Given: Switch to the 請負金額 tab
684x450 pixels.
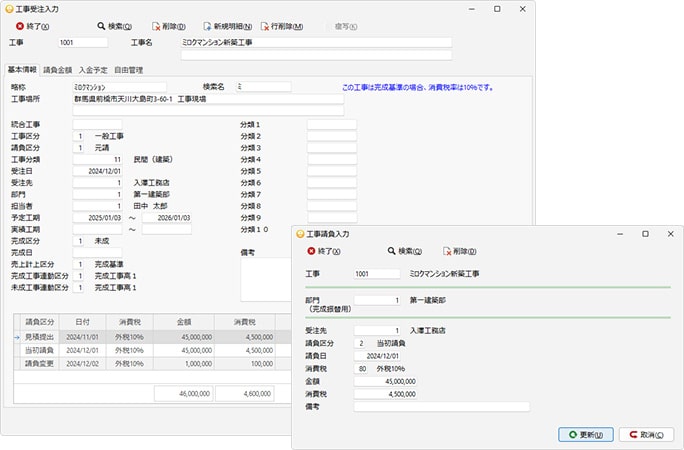Looking at the screenshot, I should (58, 70).
